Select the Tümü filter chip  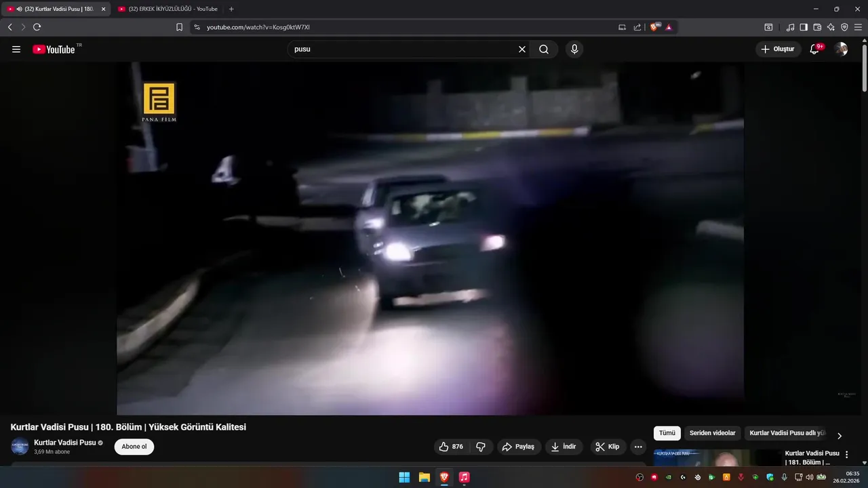tap(667, 433)
